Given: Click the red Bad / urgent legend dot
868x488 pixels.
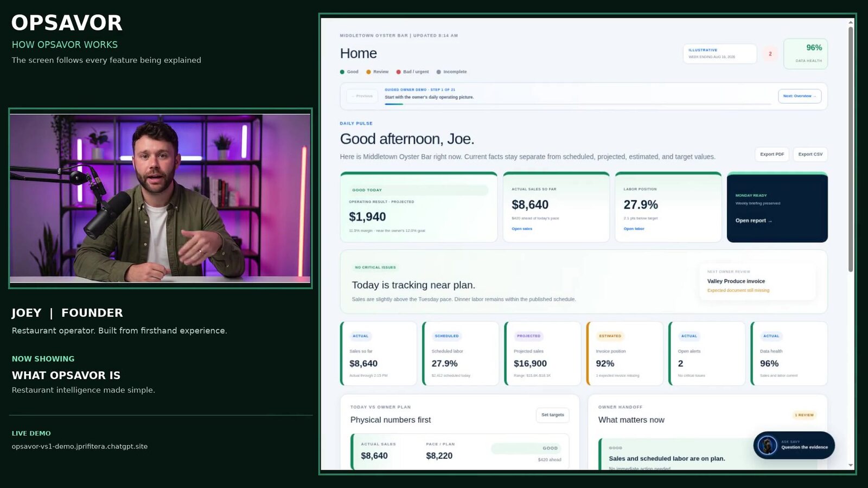Looking at the screenshot, I should 399,72.
